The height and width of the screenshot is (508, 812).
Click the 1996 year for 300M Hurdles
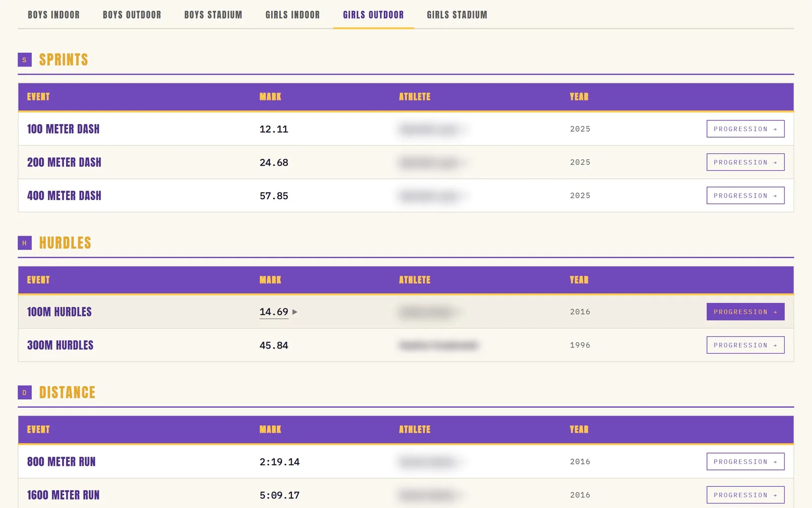580,345
